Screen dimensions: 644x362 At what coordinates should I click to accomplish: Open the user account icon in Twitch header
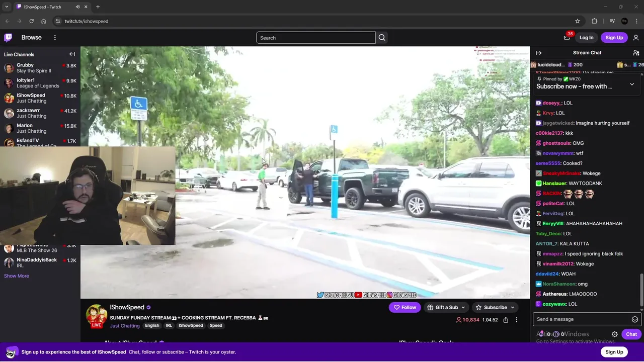click(636, 37)
